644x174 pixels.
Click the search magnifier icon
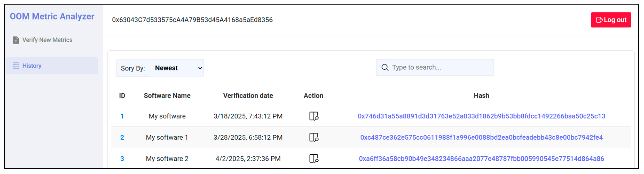click(x=385, y=68)
